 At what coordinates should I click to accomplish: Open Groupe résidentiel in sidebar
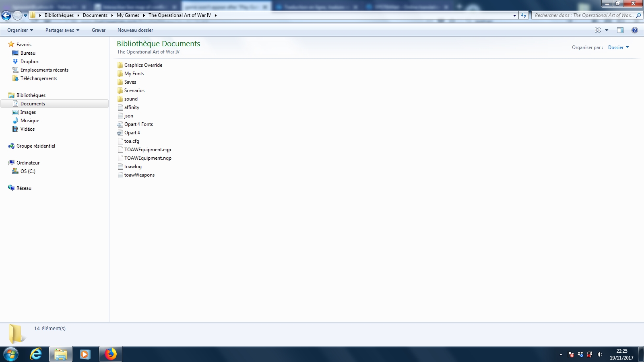pos(35,146)
